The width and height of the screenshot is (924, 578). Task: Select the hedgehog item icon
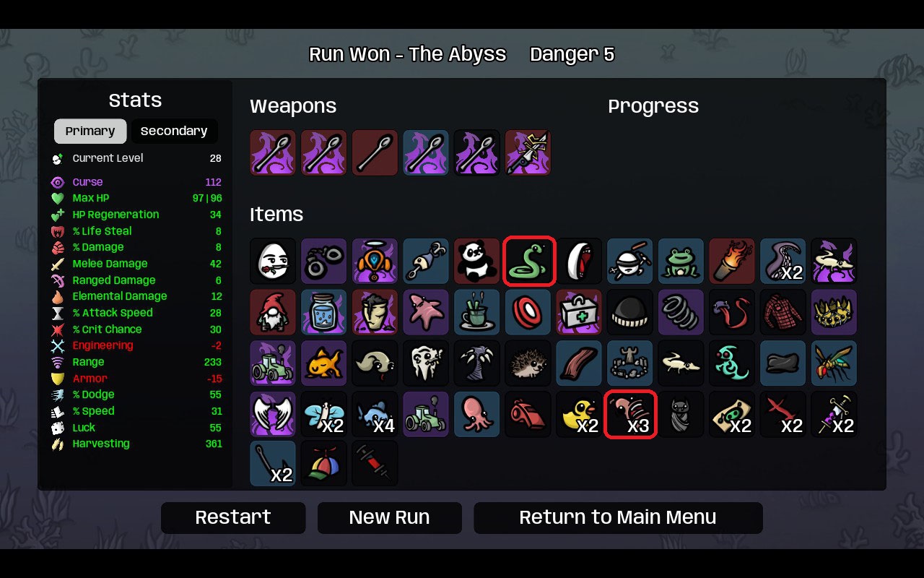click(528, 363)
